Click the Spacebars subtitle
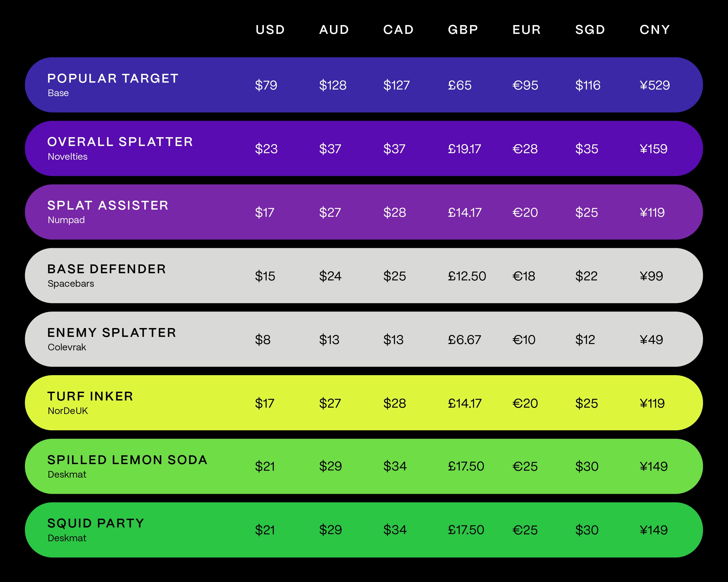The image size is (728, 582). click(x=71, y=284)
